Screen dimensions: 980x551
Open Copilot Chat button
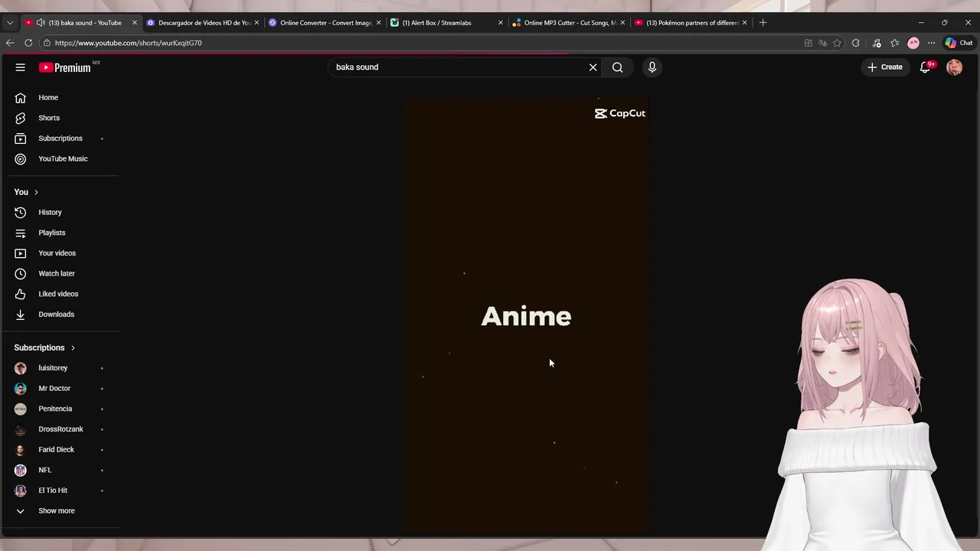coord(959,43)
